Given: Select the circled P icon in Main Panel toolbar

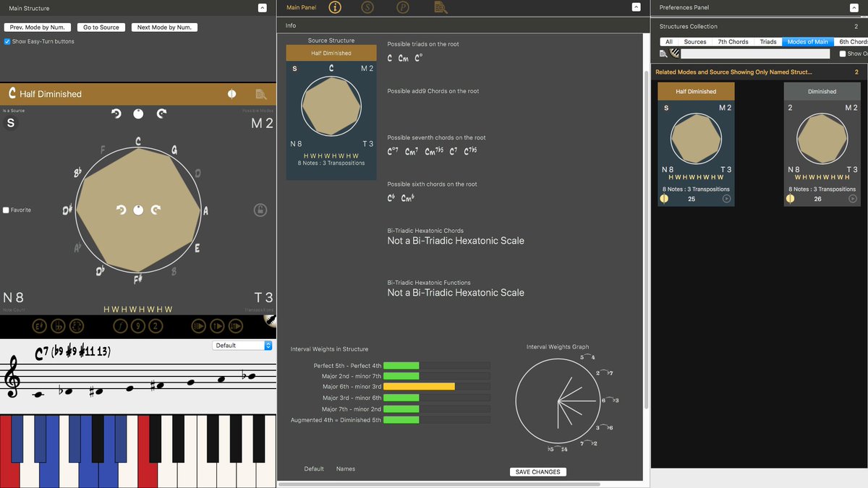Looking at the screenshot, I should point(402,8).
